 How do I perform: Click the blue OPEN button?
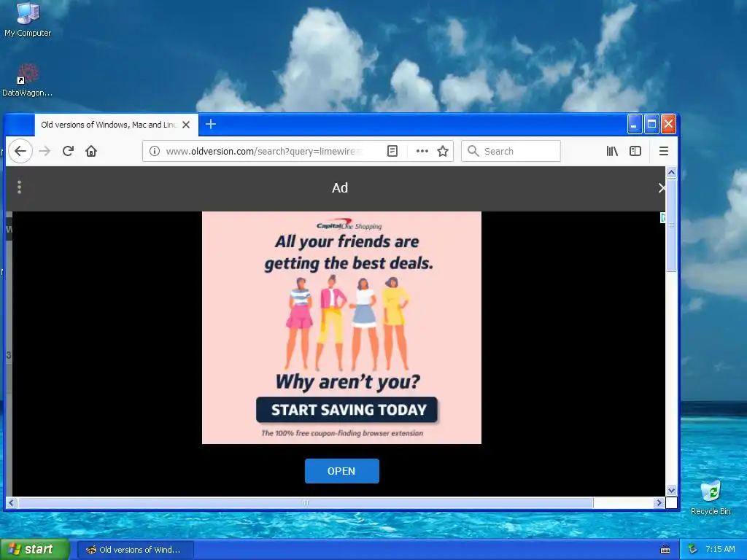coord(341,471)
